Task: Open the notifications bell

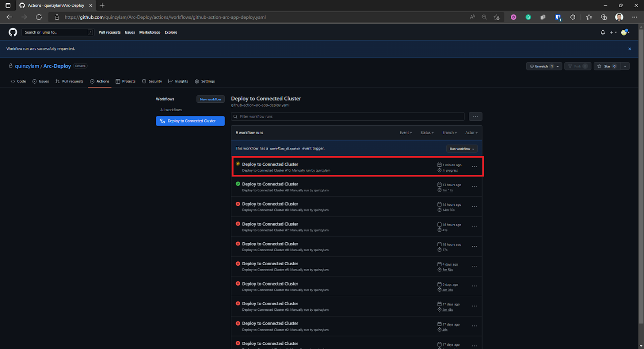Action: coord(603,32)
